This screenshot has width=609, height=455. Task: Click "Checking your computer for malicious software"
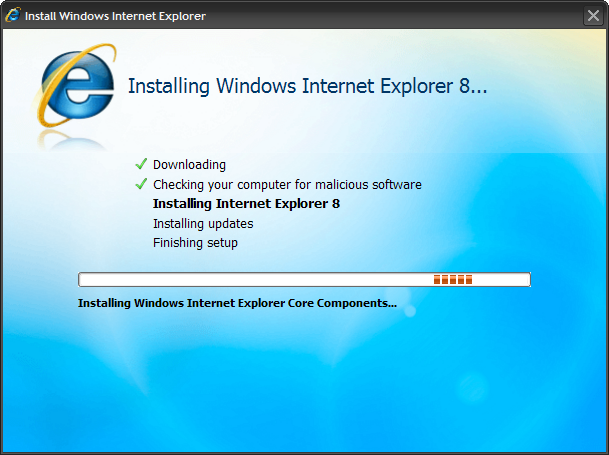pyautogui.click(x=287, y=185)
